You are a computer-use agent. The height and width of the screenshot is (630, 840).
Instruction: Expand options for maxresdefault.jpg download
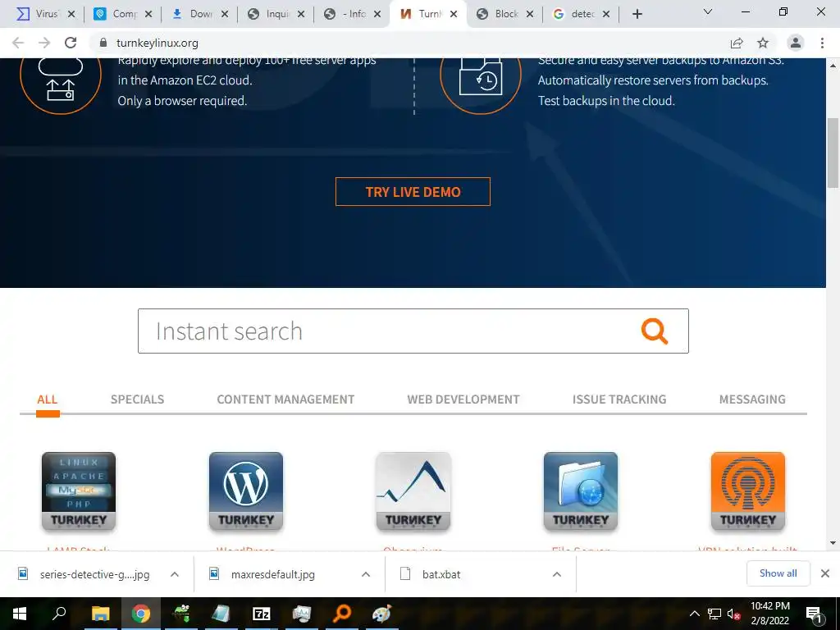(366, 574)
